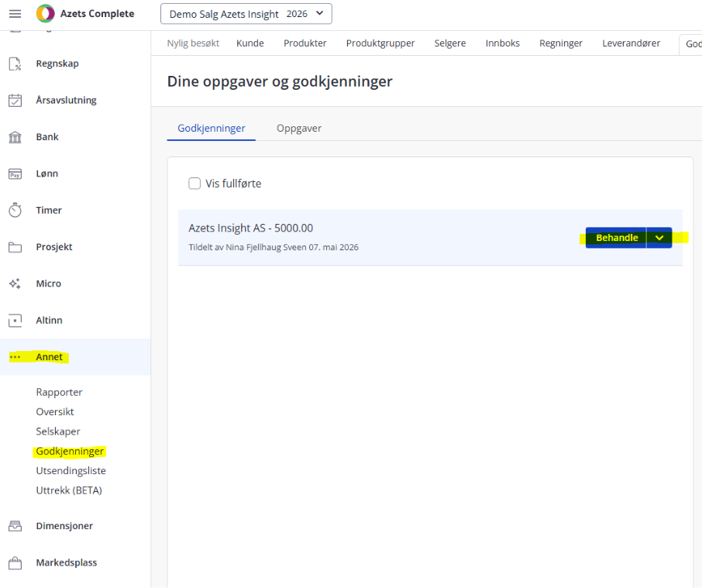This screenshot has height=588, width=702.
Task: Open Godkjenninger in the sidebar submenu
Action: [70, 451]
